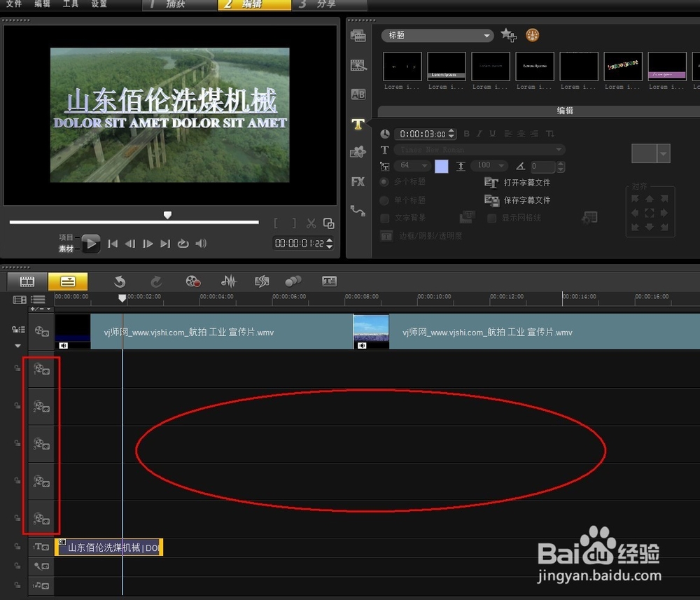Open the Path library icon

pyautogui.click(x=358, y=210)
